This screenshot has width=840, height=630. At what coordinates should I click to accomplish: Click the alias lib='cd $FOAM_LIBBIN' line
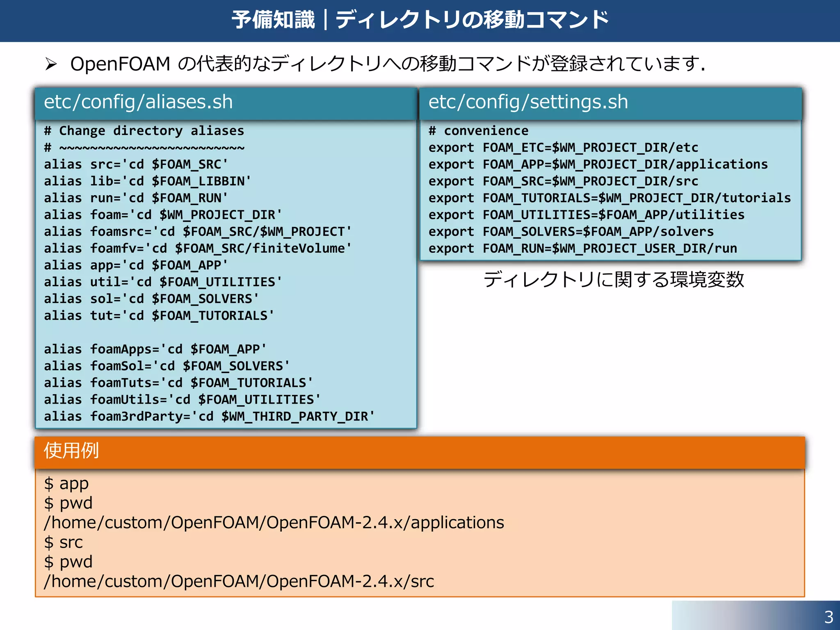click(147, 181)
